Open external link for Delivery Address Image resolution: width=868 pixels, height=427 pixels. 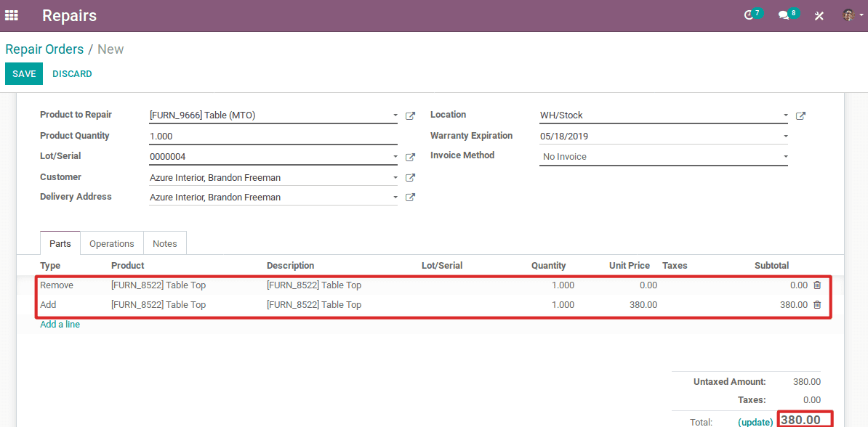(410, 197)
